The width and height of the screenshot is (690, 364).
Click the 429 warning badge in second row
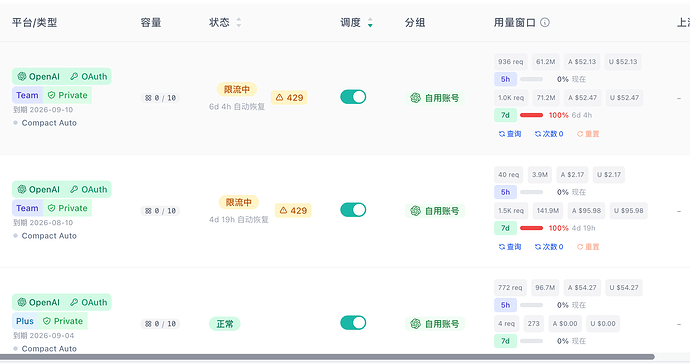pyautogui.click(x=293, y=210)
